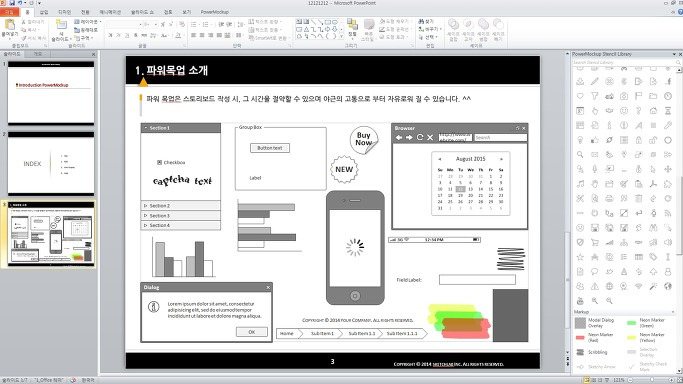The height and width of the screenshot is (384, 683).
Task: Toggle left text alignment
Action: click(193, 35)
